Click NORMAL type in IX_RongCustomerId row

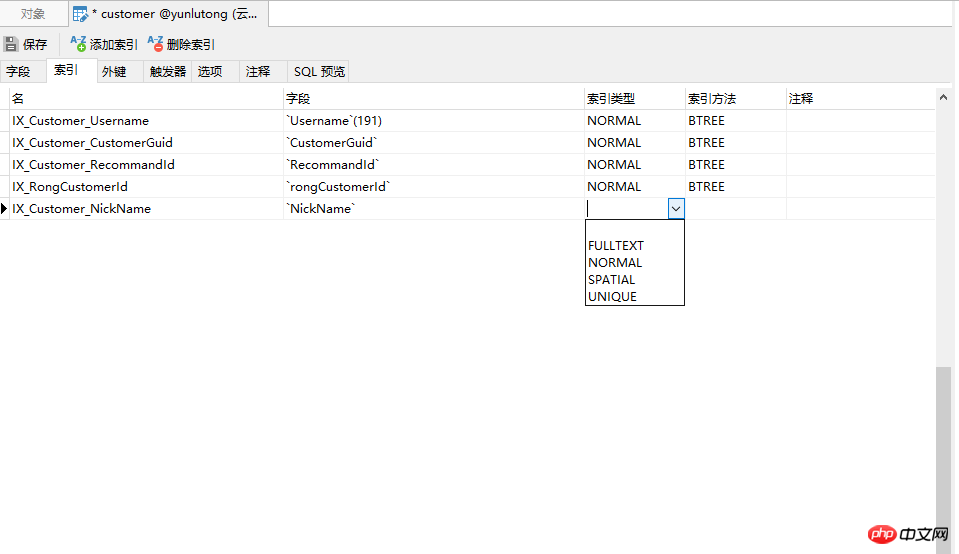click(x=634, y=187)
